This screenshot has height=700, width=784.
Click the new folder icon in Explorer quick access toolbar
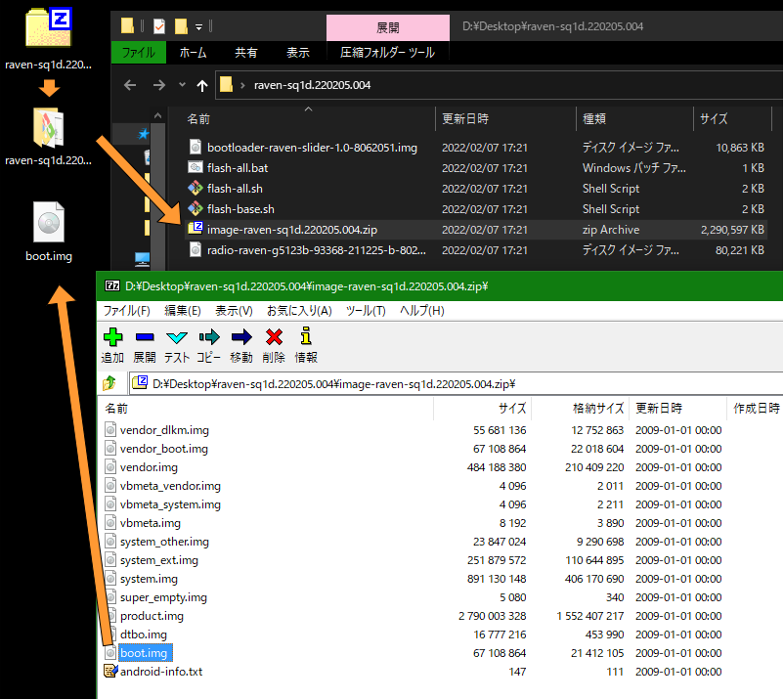coord(181,26)
